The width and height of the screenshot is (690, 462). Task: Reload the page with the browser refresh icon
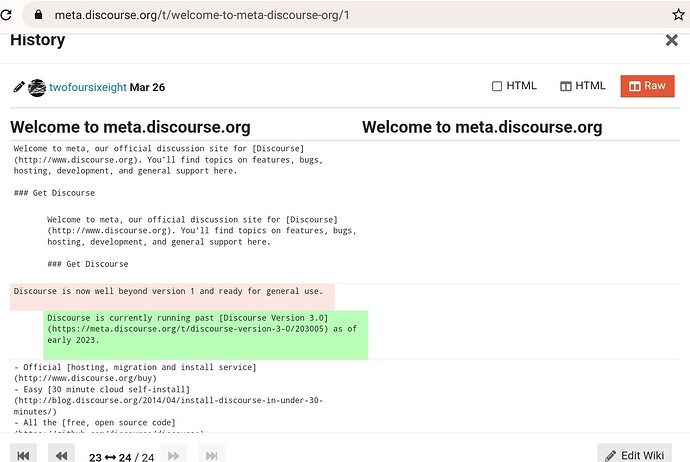[x=6, y=15]
